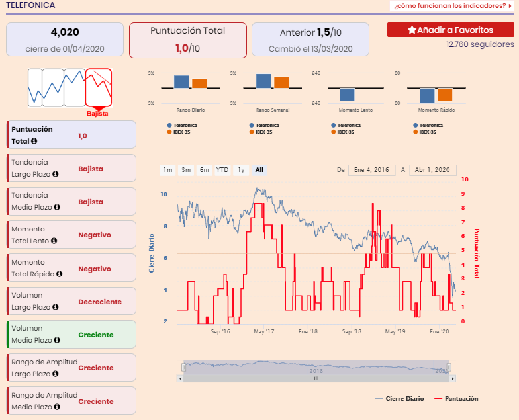The height and width of the screenshot is (420, 519).
Task: Click the De date field Ene 4, 2016
Action: [372, 170]
